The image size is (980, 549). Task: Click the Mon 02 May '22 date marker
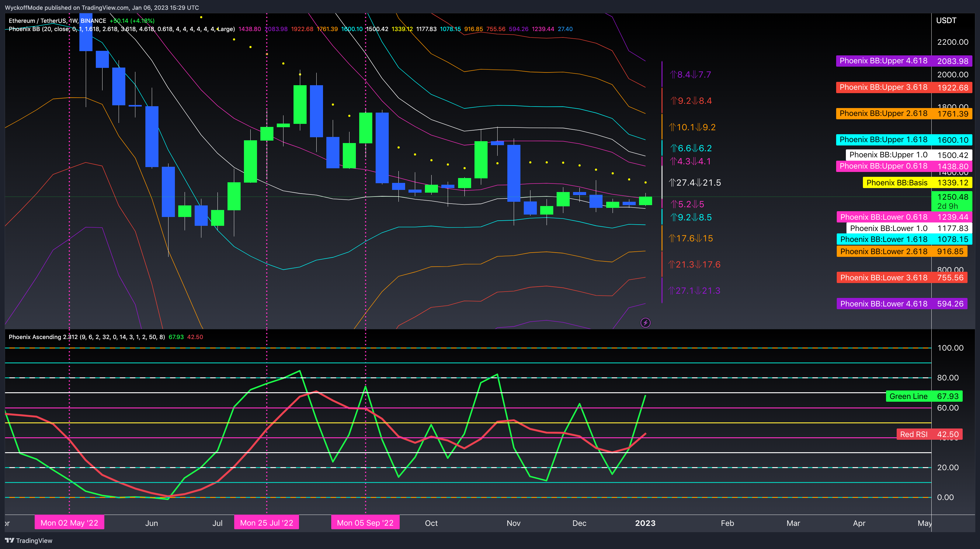click(x=69, y=523)
